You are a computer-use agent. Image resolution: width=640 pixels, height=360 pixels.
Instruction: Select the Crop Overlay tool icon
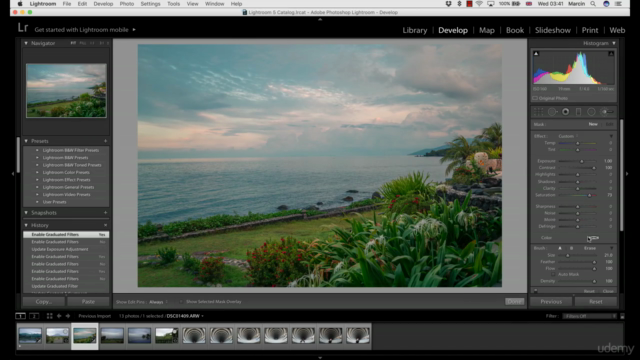(x=538, y=111)
